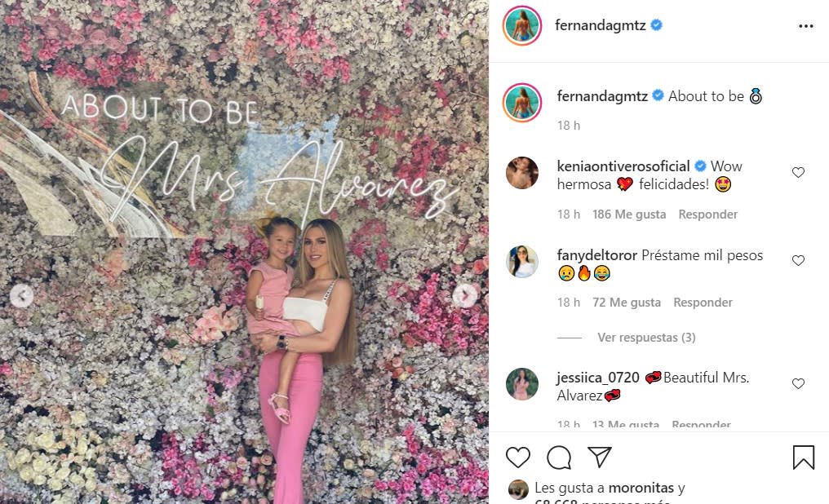Expand Ver respuestas (3) replies
829x504 pixels.
click(x=646, y=338)
